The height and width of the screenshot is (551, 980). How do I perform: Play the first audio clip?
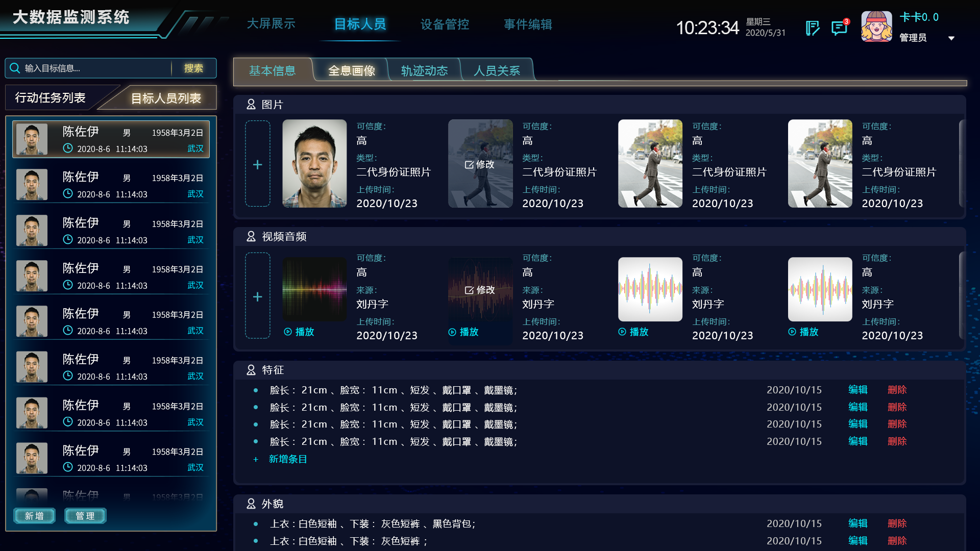299,332
